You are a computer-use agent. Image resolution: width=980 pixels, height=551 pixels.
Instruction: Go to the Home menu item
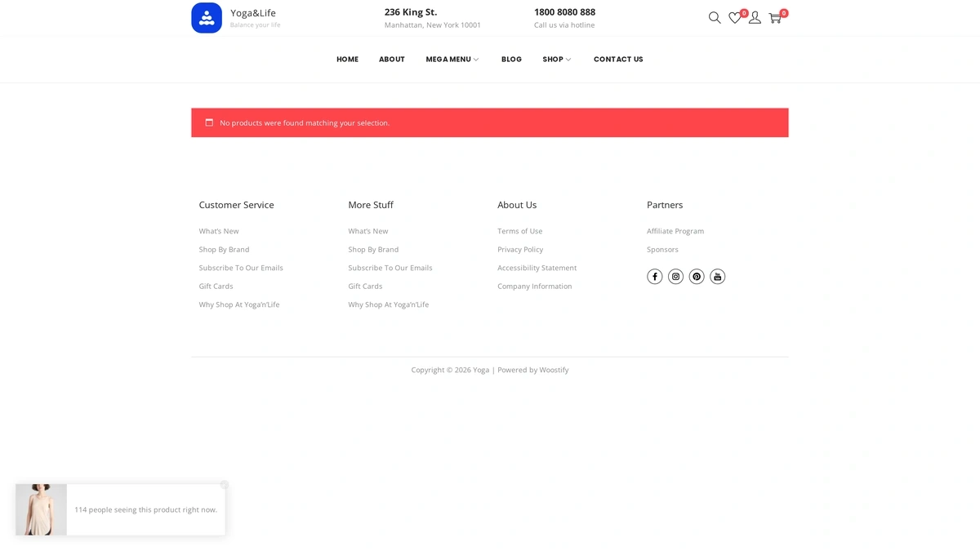point(347,60)
